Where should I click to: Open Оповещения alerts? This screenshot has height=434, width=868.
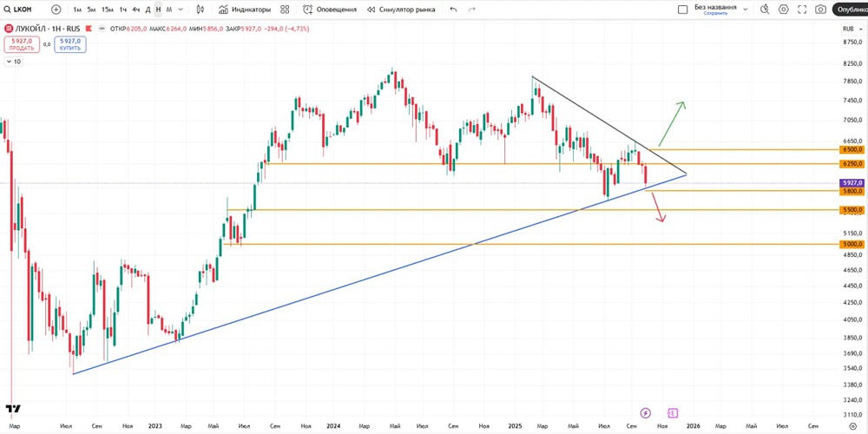click(x=330, y=10)
